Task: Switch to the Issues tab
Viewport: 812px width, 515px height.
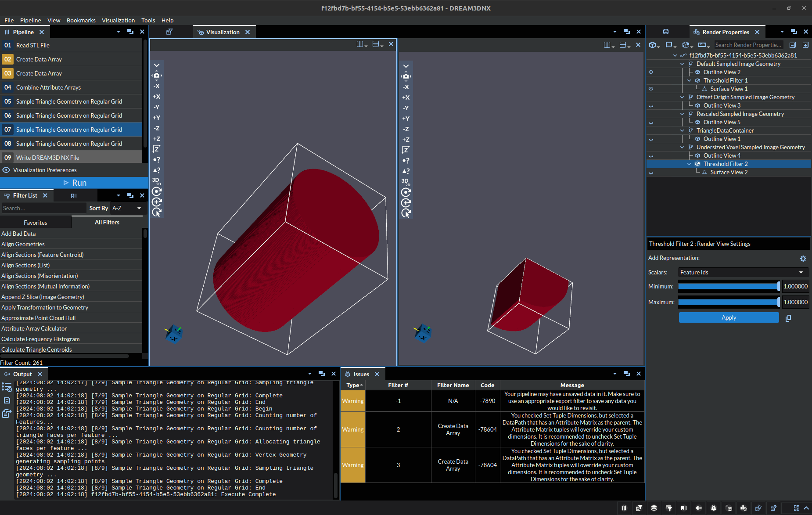Action: pos(362,374)
